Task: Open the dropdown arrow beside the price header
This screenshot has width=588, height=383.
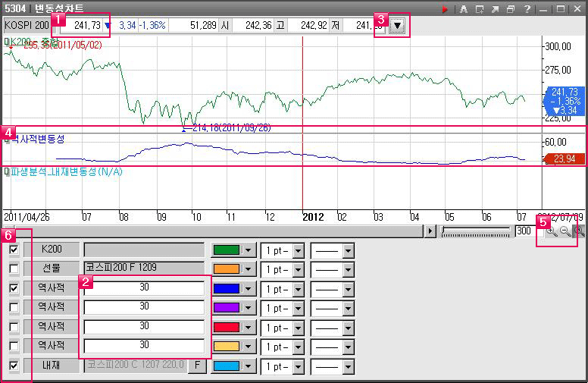Action: pyautogui.click(x=397, y=25)
